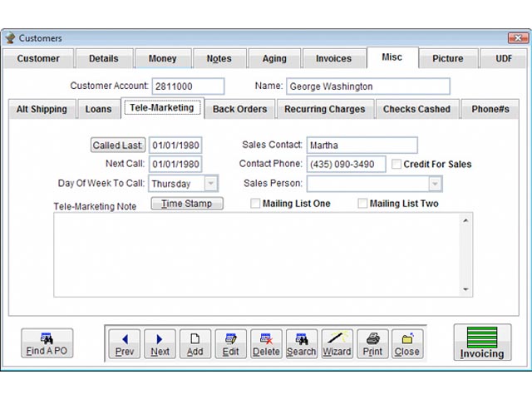This screenshot has height=399, width=532.
Task: Open the Invoicing screen
Action: click(x=482, y=342)
